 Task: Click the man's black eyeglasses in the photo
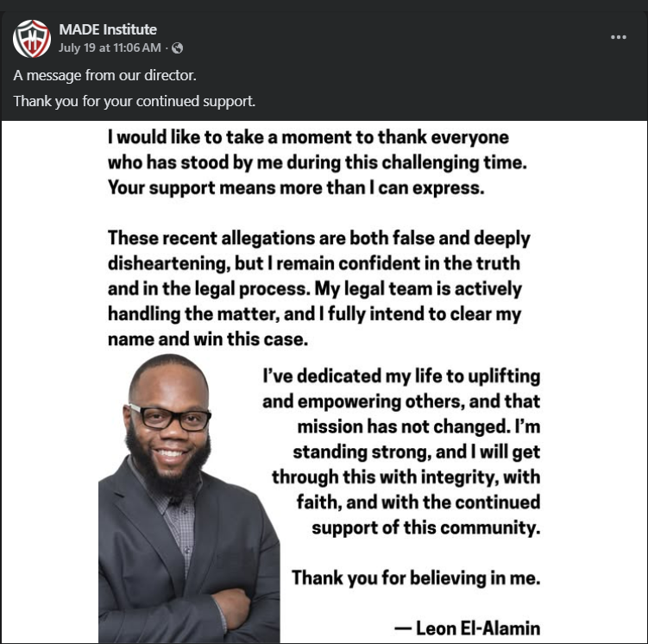click(x=168, y=417)
